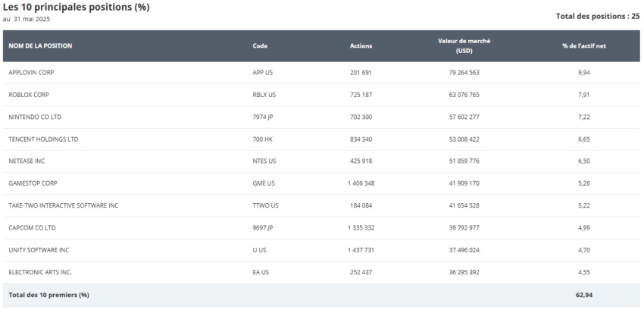Click the Valeur de marché (USD) header
The height and width of the screenshot is (313, 644).
tap(464, 45)
